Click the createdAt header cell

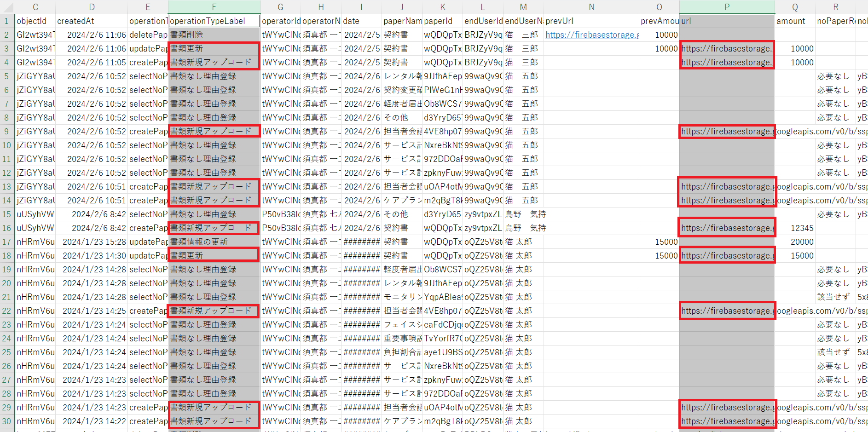[x=92, y=21]
